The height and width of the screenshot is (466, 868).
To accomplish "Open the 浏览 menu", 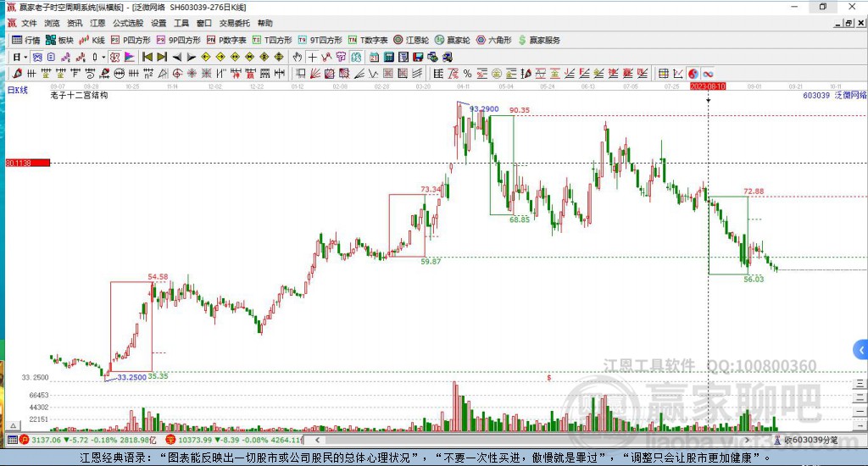I will (x=52, y=23).
